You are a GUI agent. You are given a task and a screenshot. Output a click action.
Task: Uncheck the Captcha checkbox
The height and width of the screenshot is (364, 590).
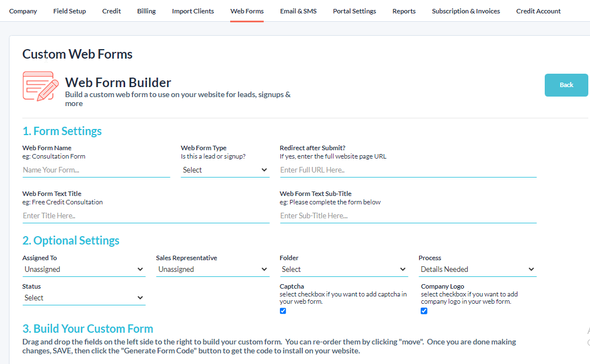pyautogui.click(x=283, y=311)
